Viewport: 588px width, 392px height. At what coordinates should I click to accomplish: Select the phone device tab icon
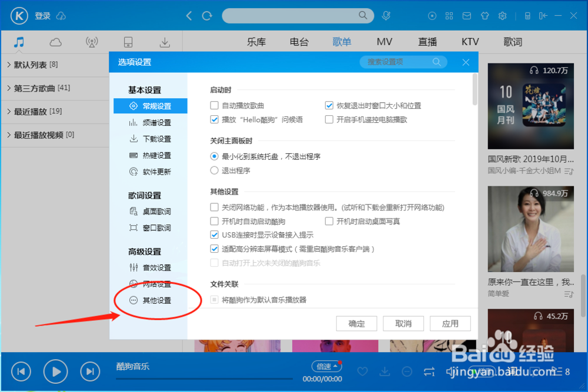click(128, 42)
